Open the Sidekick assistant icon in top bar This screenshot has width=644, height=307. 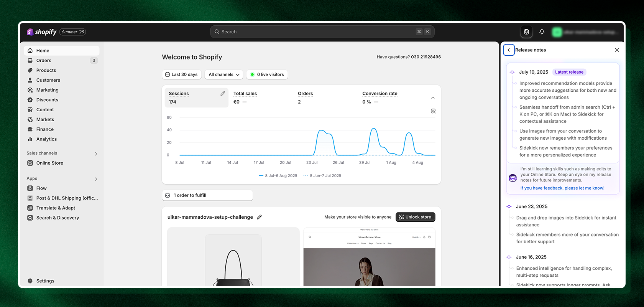526,32
